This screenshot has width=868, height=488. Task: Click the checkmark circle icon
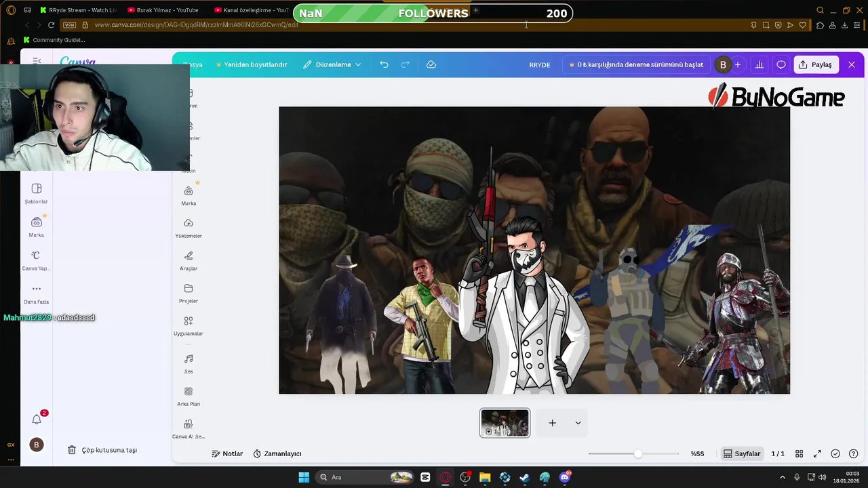coord(835,453)
